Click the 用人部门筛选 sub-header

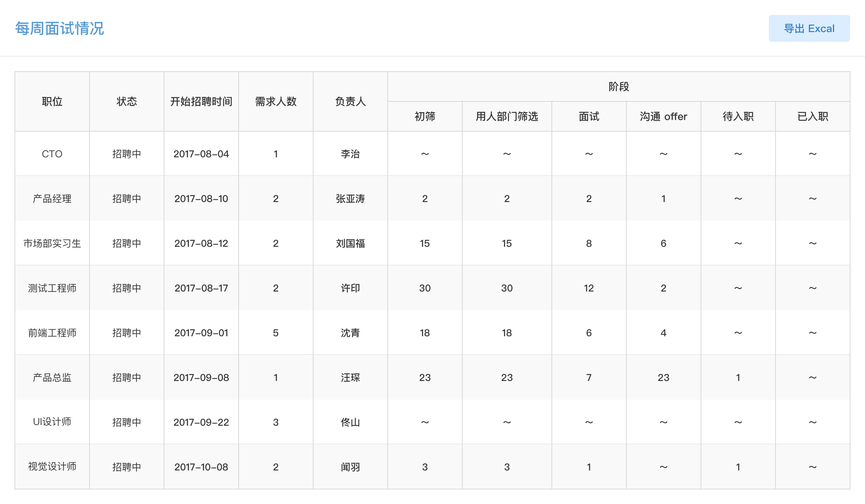tap(507, 116)
